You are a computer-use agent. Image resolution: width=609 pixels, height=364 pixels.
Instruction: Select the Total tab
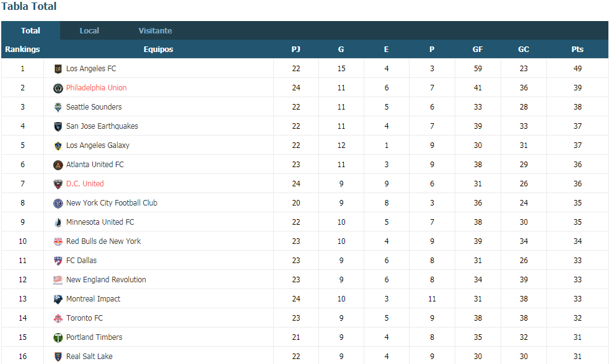point(31,31)
